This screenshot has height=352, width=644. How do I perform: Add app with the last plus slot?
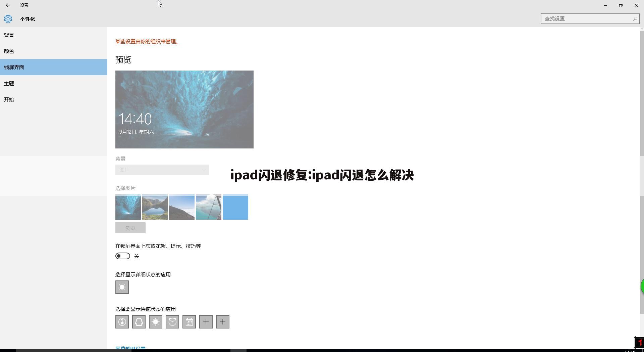[x=223, y=322]
